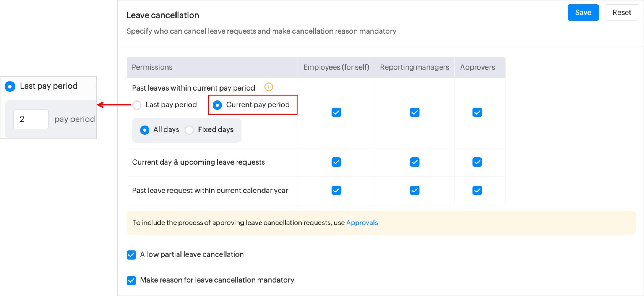Toggle Reporting managers checkbox for current calendar year
This screenshot has height=296, width=644.
click(415, 191)
